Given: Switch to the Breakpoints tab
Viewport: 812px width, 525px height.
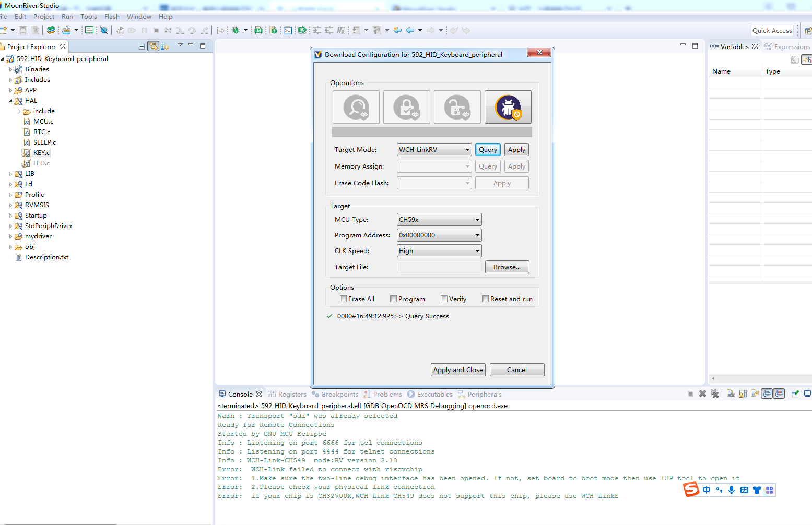Looking at the screenshot, I should 335,394.
